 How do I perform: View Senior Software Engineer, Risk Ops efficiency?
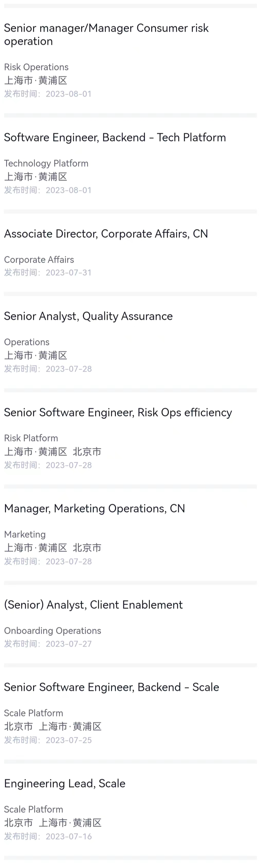[x=118, y=412]
